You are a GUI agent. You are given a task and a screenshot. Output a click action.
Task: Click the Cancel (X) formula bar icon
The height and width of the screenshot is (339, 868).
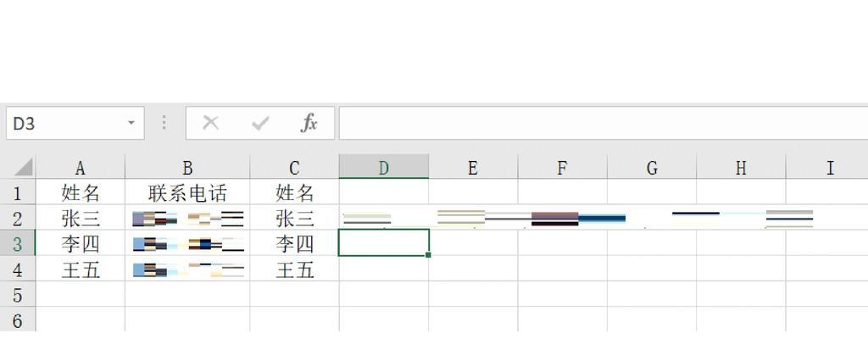click(210, 124)
